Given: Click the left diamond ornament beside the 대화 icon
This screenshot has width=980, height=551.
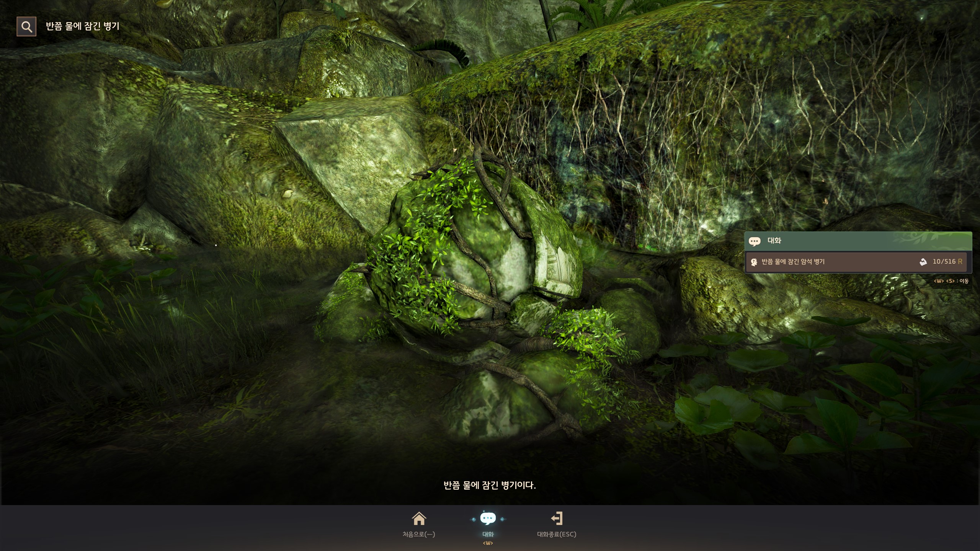Looking at the screenshot, I should click(474, 519).
